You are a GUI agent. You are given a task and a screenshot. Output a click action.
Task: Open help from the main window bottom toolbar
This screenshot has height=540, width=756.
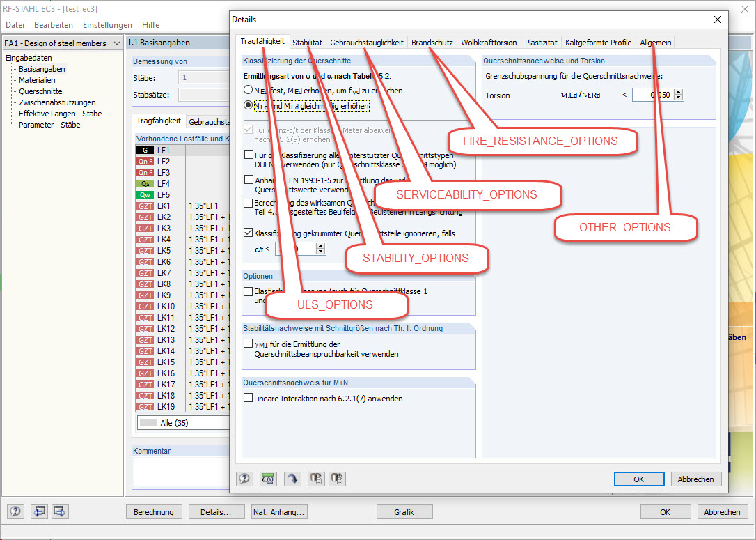[15, 511]
